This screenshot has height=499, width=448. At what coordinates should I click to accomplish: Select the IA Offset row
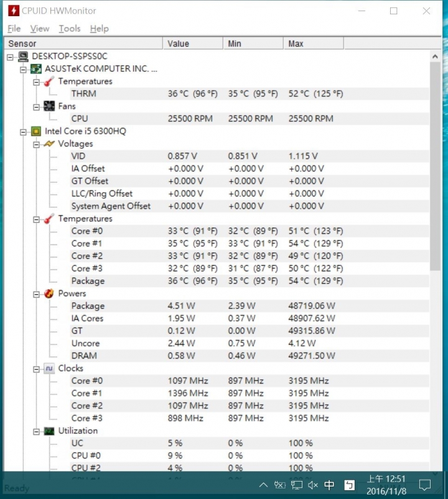[x=249, y=169]
